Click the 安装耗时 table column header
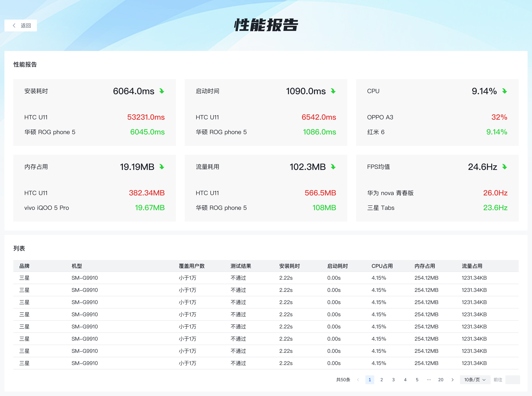 [x=289, y=266]
